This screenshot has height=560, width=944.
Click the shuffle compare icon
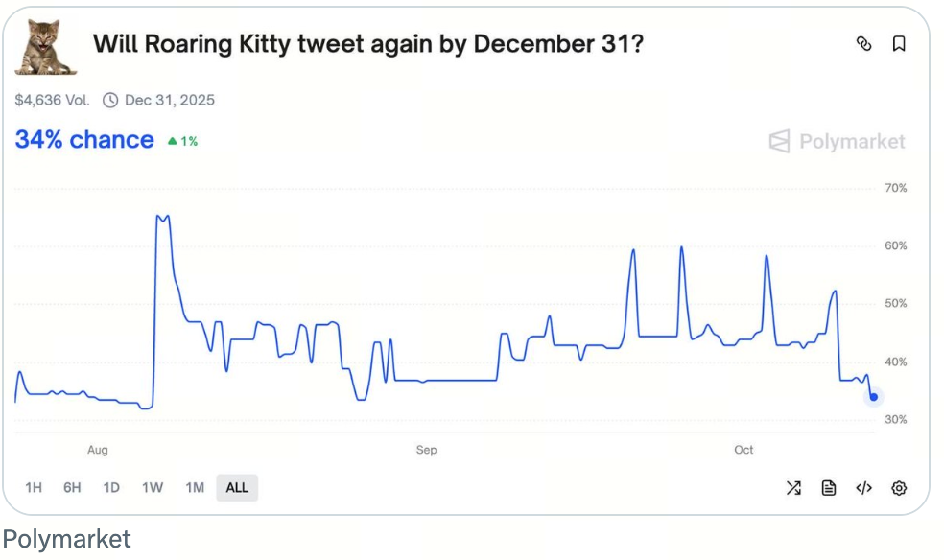(x=793, y=488)
